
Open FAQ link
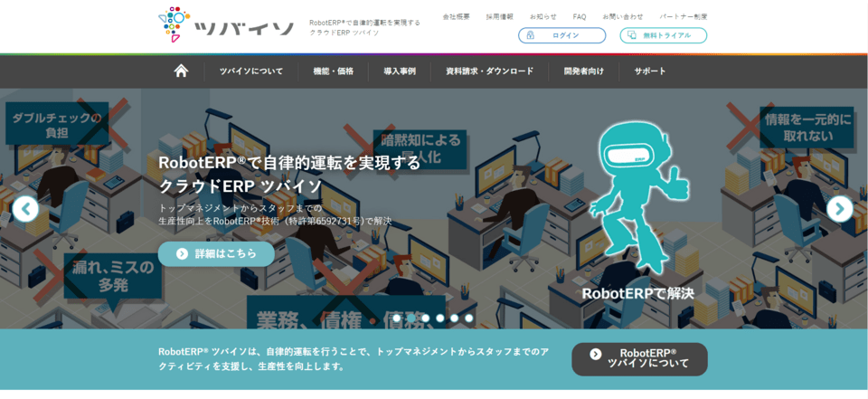pos(580,16)
